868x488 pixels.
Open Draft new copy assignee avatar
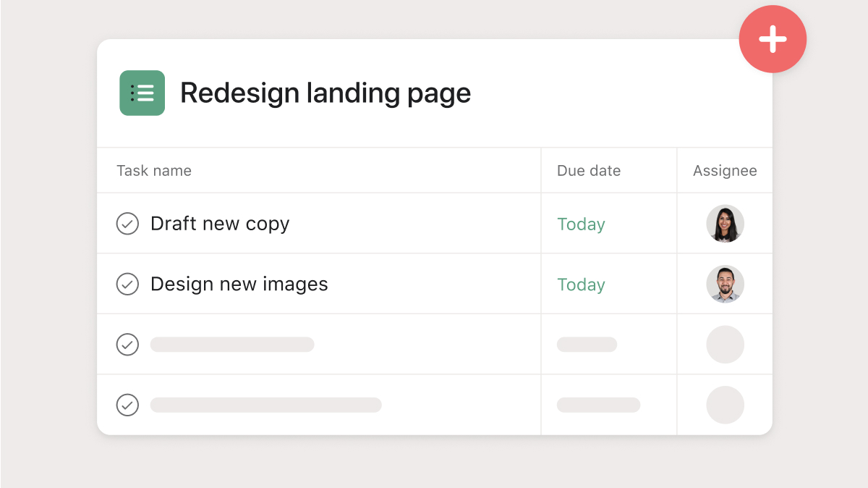pyautogui.click(x=725, y=224)
